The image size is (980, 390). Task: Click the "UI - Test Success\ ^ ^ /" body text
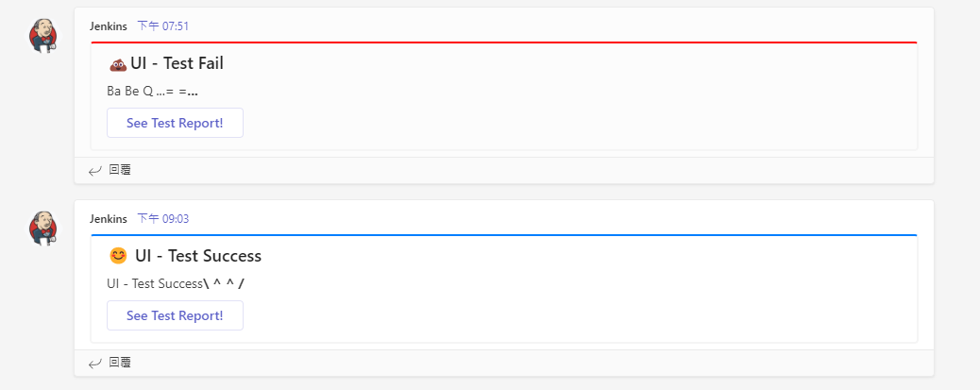pos(176,283)
